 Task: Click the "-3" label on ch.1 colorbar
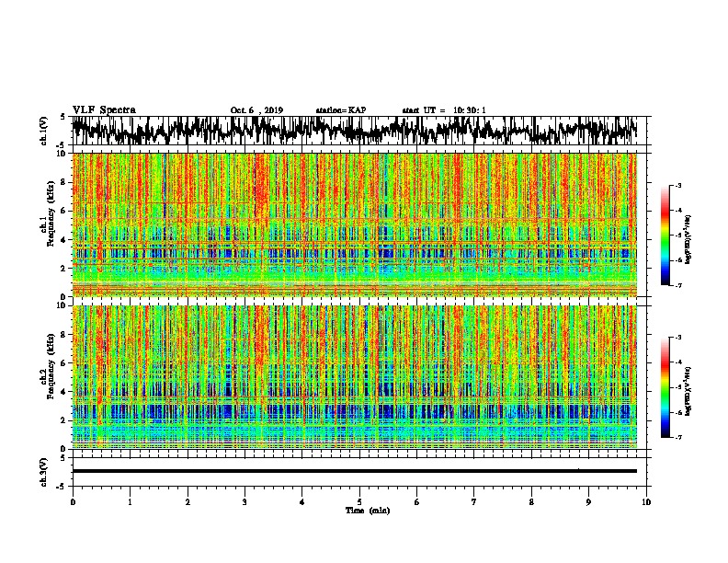pyautogui.click(x=678, y=185)
